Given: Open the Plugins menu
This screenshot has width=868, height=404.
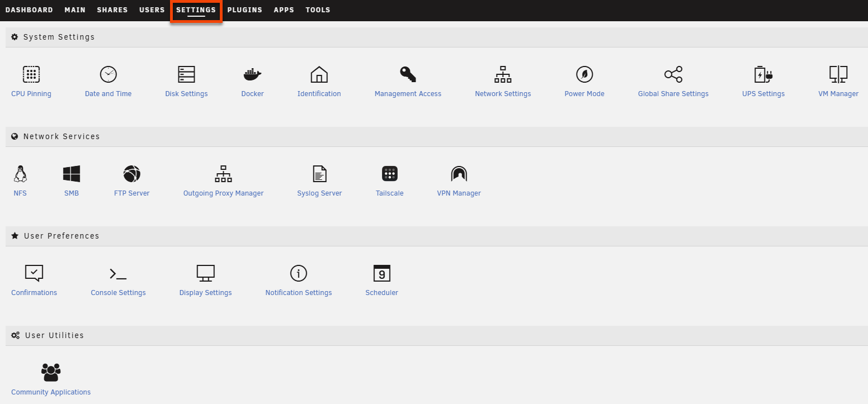Looking at the screenshot, I should click(x=244, y=9).
